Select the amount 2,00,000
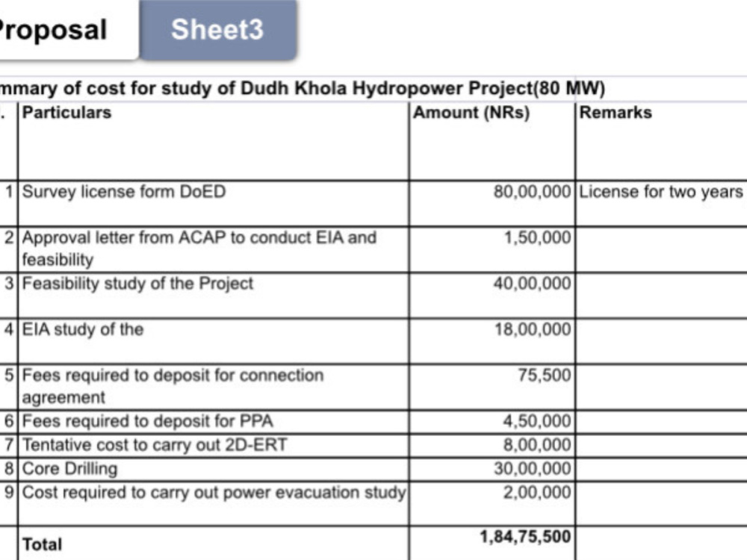This screenshot has height=560, width=747. tap(492, 504)
